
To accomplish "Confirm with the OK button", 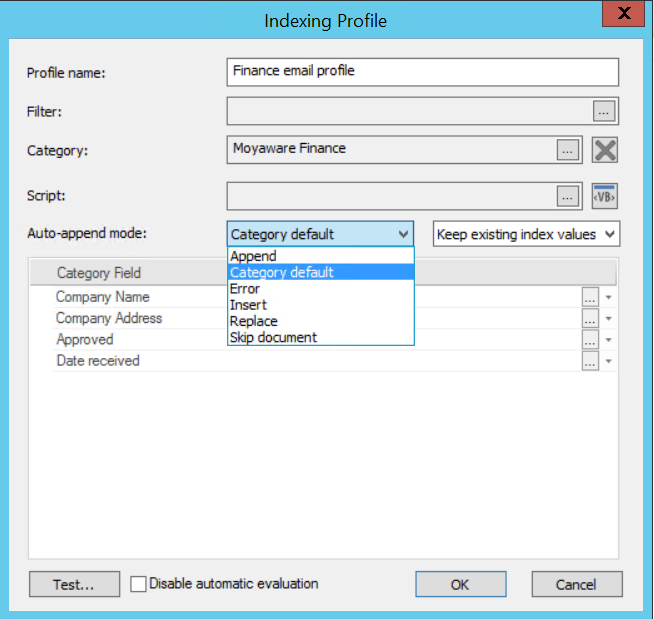I will tap(460, 584).
